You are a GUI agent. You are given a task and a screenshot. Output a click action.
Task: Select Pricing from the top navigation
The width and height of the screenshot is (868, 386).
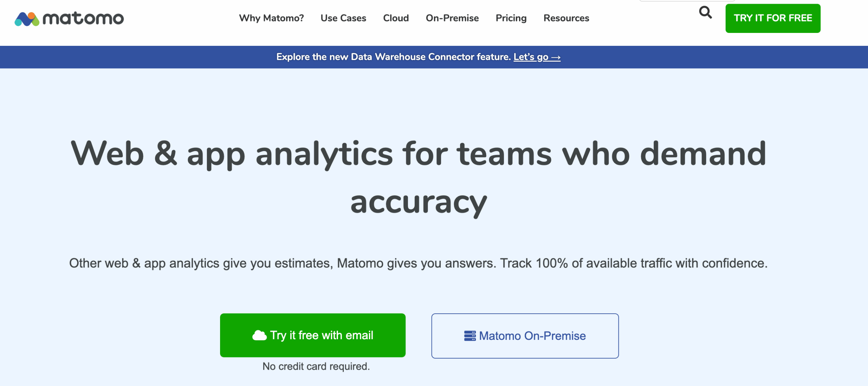click(511, 18)
